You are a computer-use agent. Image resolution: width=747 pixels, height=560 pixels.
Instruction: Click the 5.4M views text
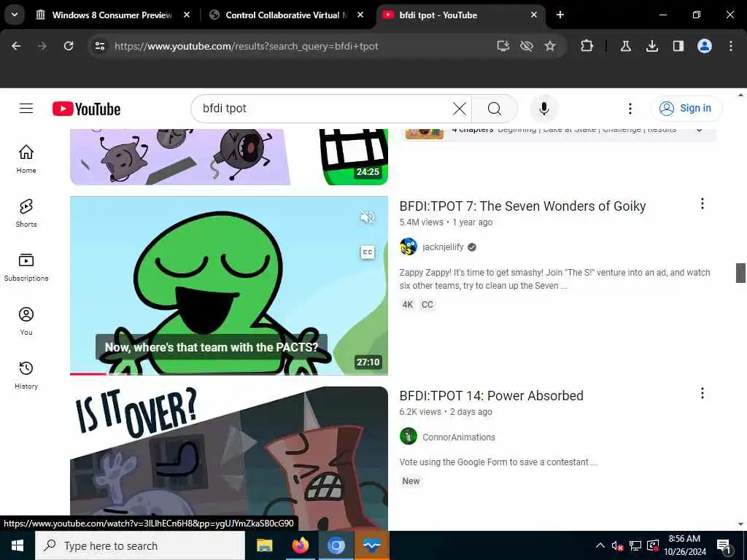(421, 222)
